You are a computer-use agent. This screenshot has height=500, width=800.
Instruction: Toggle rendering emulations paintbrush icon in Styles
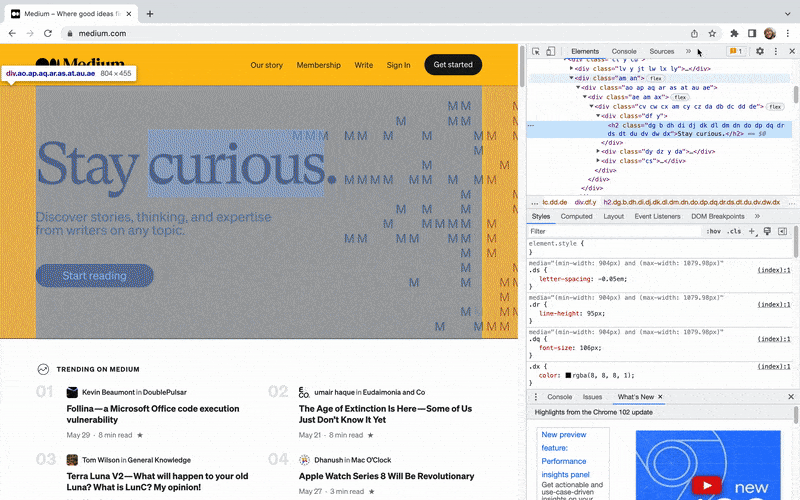[767, 232]
